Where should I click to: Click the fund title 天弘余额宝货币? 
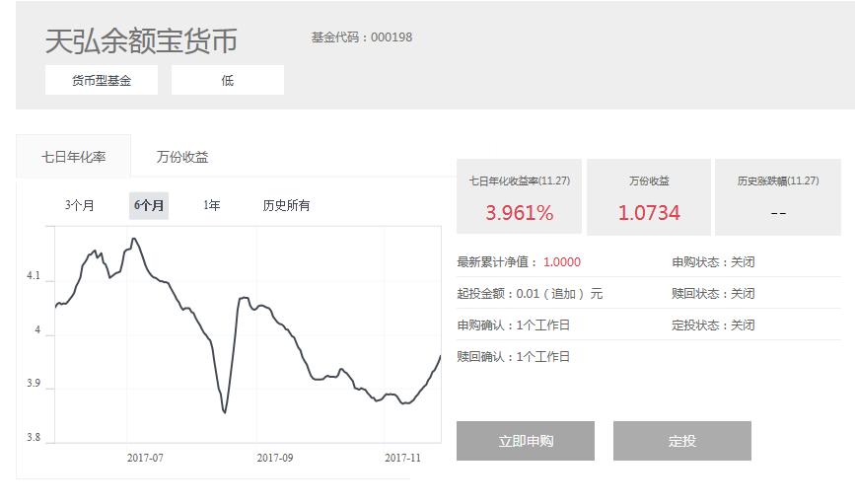pyautogui.click(x=141, y=40)
